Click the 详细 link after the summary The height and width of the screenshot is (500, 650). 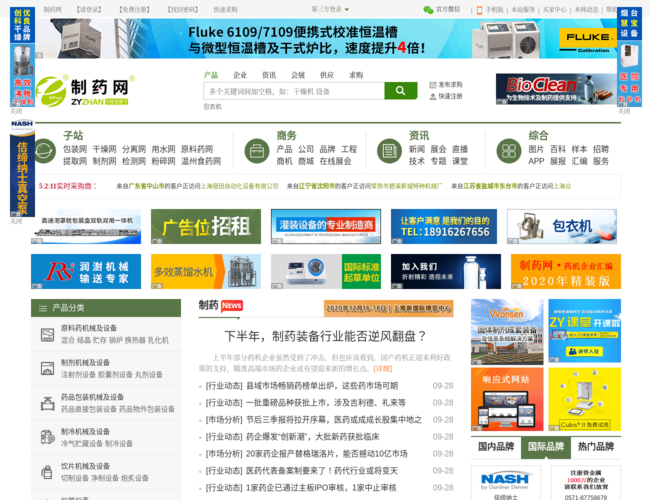383,369
